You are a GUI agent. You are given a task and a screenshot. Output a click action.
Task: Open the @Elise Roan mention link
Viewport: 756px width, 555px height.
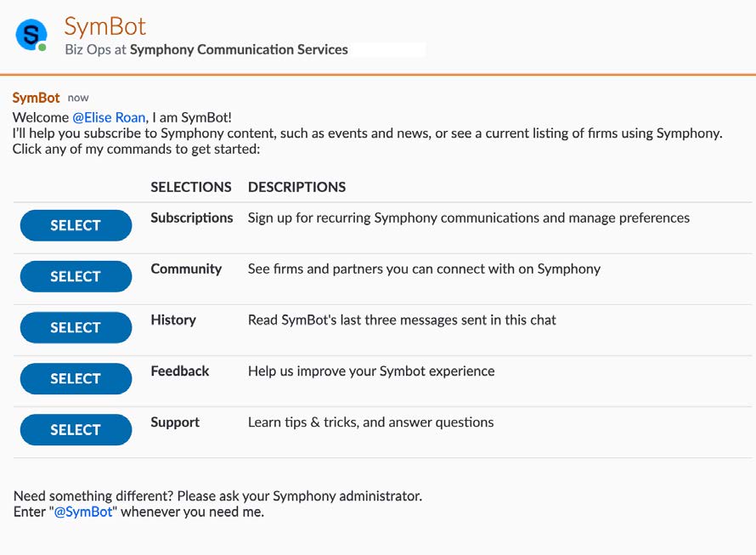pos(109,117)
